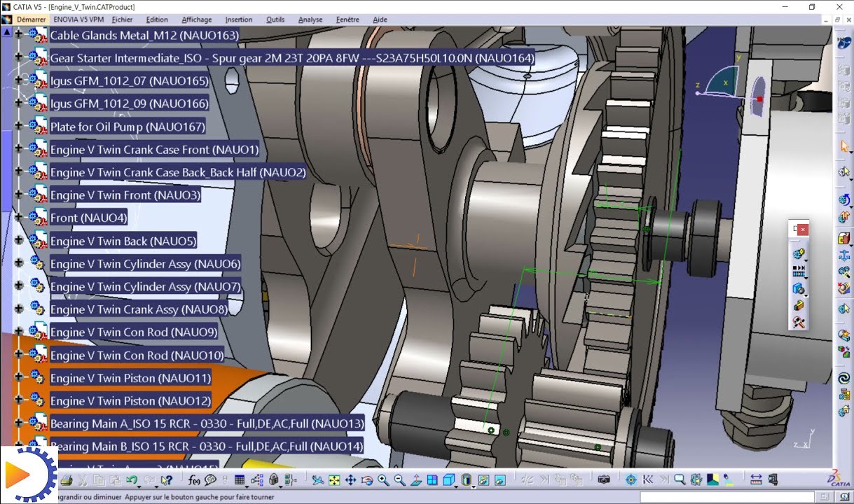Viewport: 854px width, 504px height.
Task: Choose the Select arrow tool on right toolbar
Action: tap(844, 146)
